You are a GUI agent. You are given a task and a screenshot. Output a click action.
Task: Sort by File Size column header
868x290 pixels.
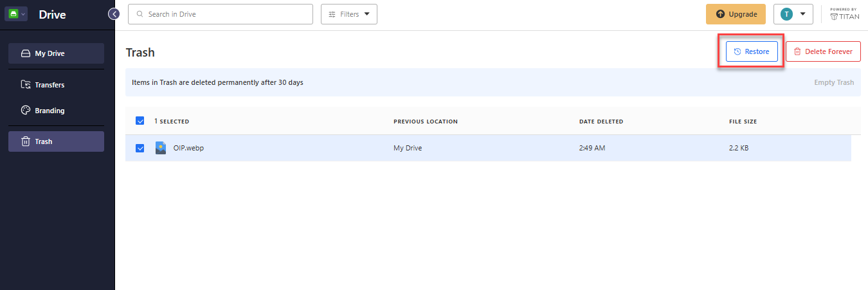(x=742, y=122)
